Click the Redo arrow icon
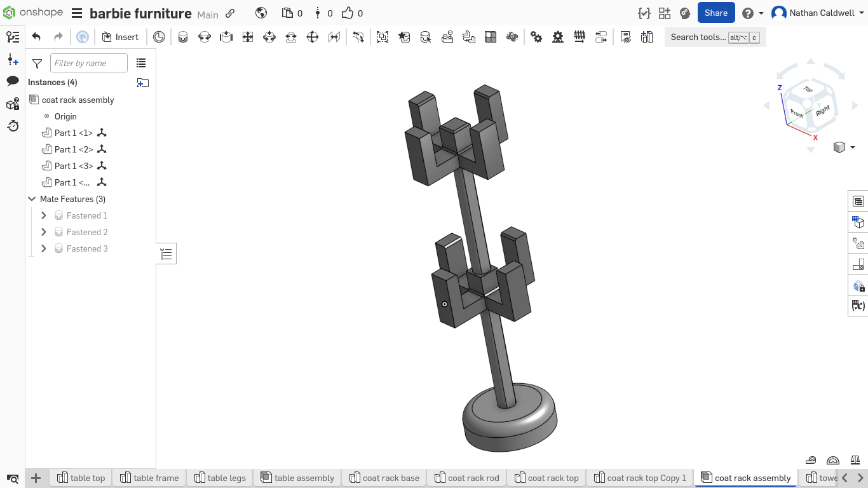Screen dimensions: 868x488 [58, 37]
